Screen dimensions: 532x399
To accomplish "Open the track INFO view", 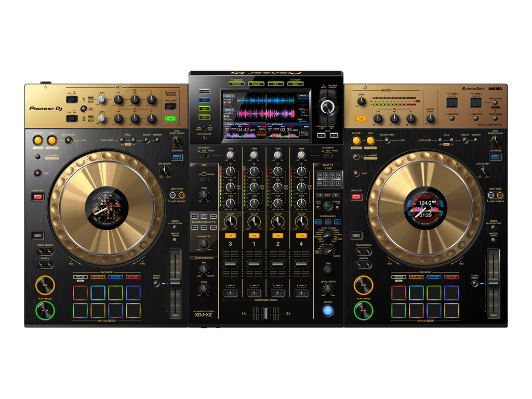I will (276, 84).
